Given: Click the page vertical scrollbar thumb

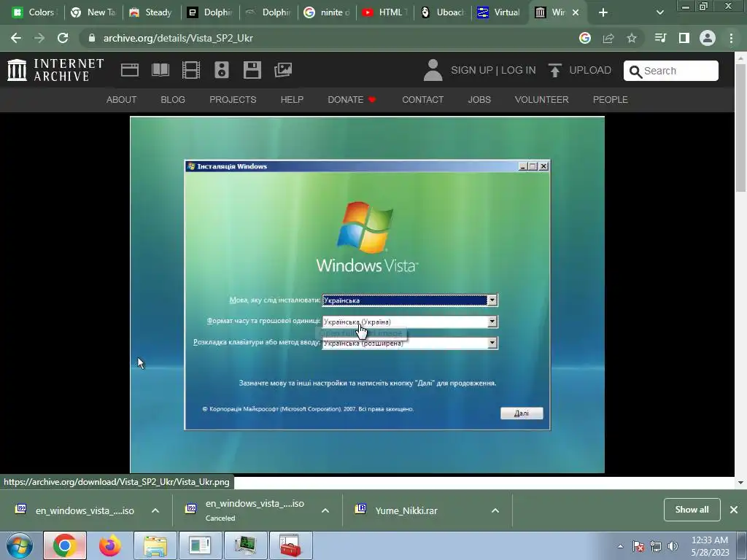Looking at the screenshot, I should click(x=740, y=128).
